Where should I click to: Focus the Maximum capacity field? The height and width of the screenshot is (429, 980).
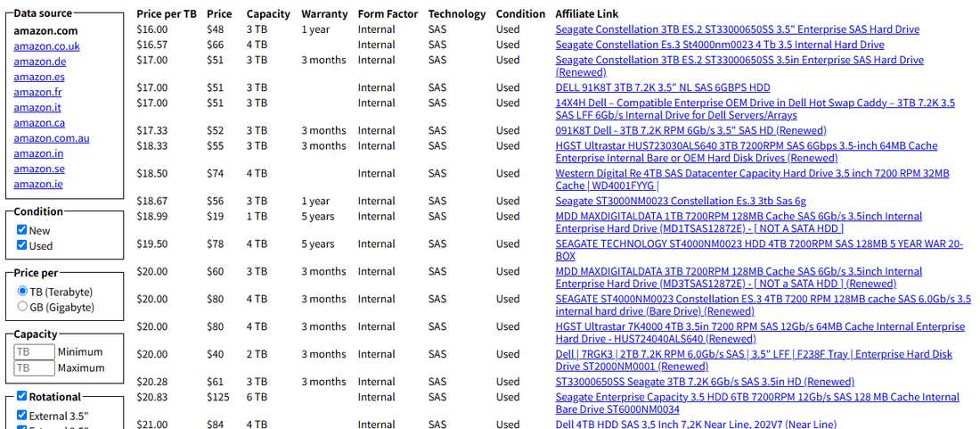tap(35, 367)
